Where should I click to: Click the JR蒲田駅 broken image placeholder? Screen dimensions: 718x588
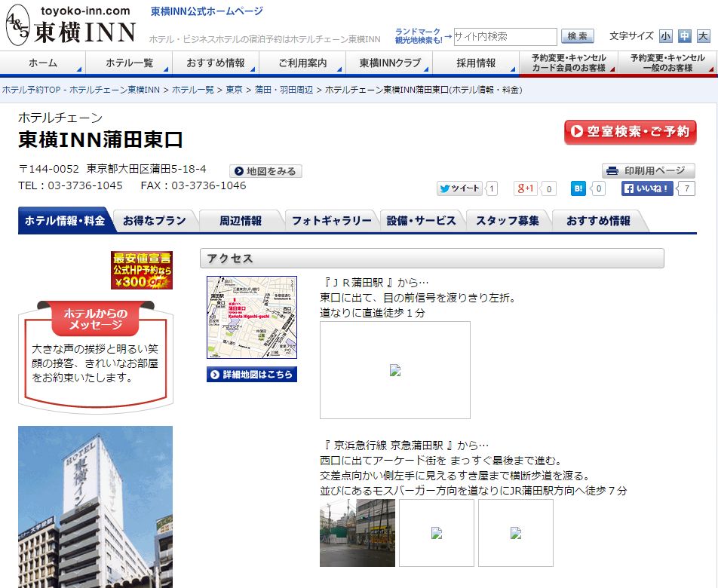click(394, 369)
